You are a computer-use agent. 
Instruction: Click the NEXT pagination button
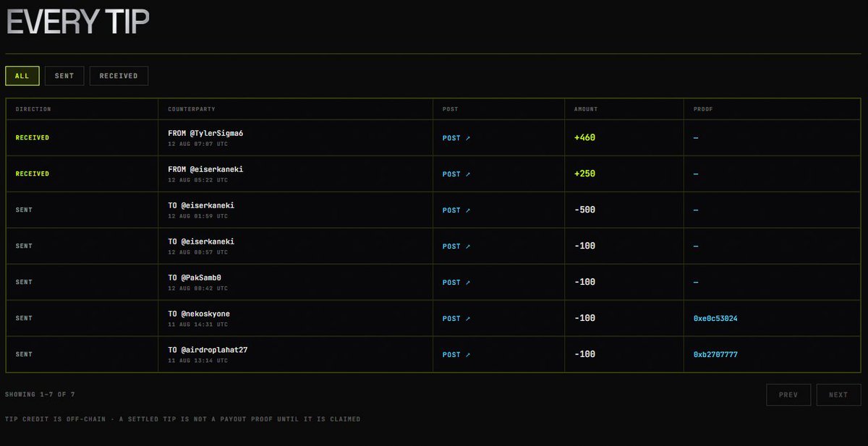[x=838, y=395]
